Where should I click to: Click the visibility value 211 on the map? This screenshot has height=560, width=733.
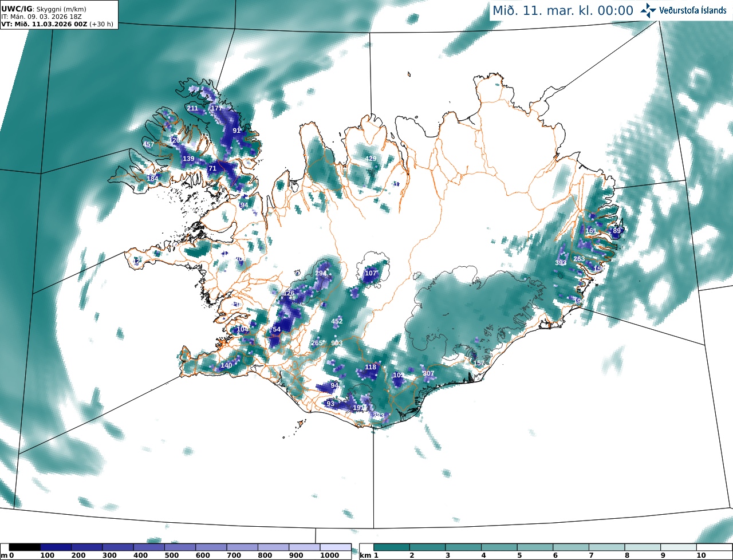192,108
